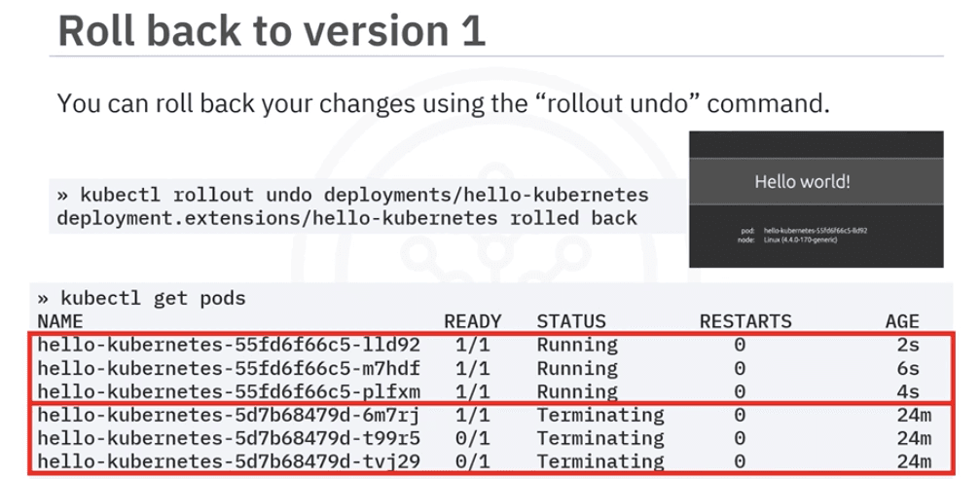
Task: Click the NAME column header
Action: click(60, 320)
